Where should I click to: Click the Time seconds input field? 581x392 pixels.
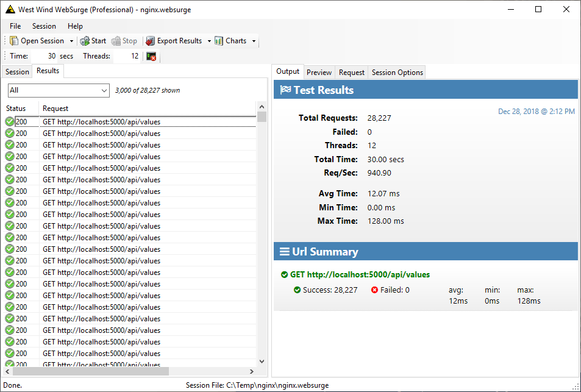click(45, 56)
